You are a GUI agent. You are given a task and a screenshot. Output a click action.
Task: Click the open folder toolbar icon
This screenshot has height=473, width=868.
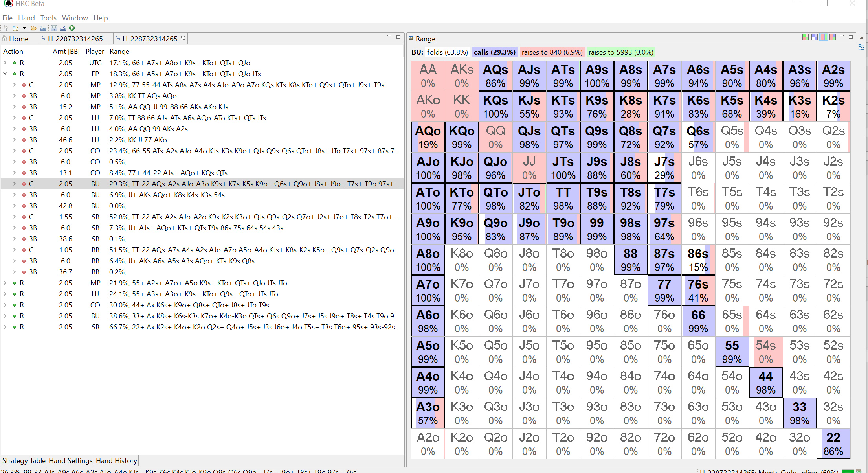point(34,28)
